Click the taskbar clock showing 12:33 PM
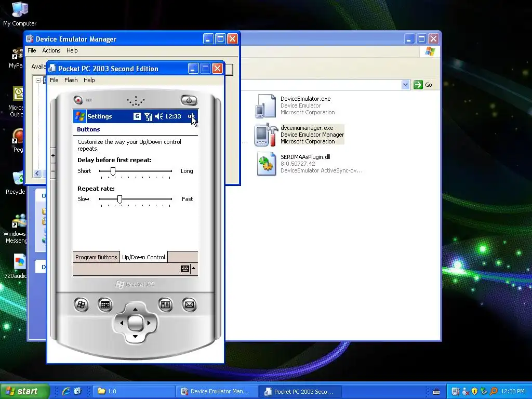Viewport: 532px width, 399px height. (x=512, y=391)
